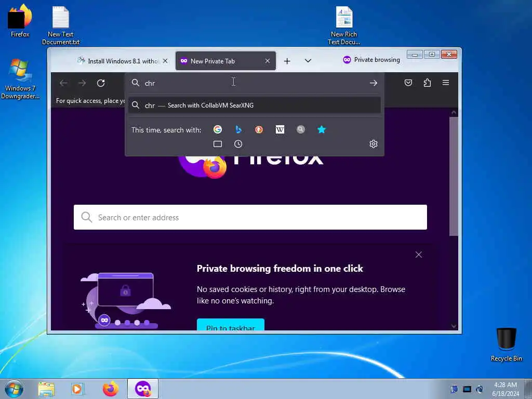The height and width of the screenshot is (399, 532).
Task: Pick the gray magnifier search engine icon
Action: (301, 129)
